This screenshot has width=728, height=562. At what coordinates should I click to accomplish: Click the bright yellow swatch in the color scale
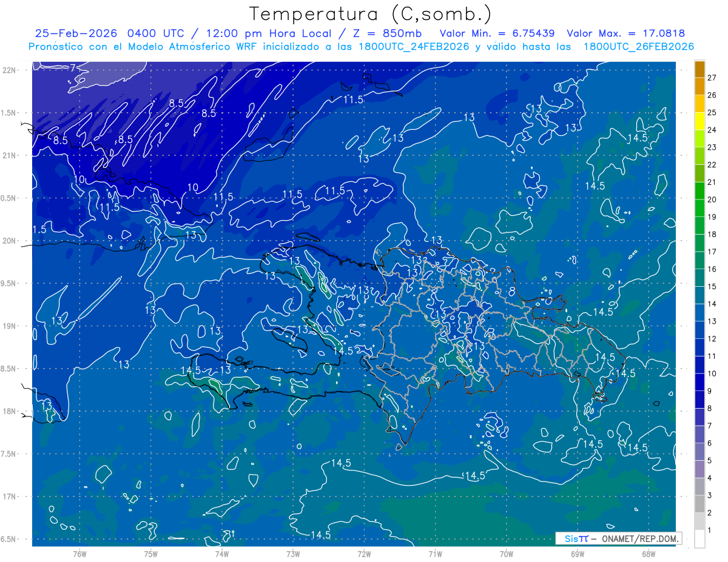click(700, 121)
